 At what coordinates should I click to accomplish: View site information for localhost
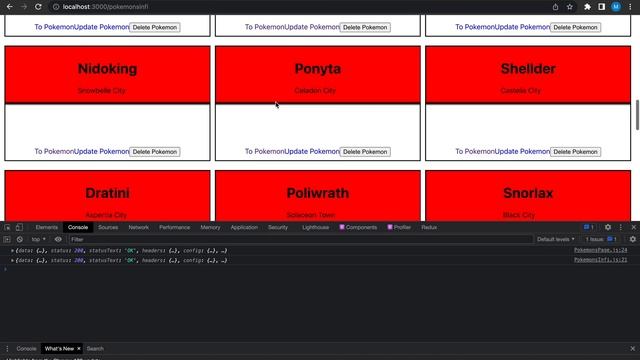point(56,7)
